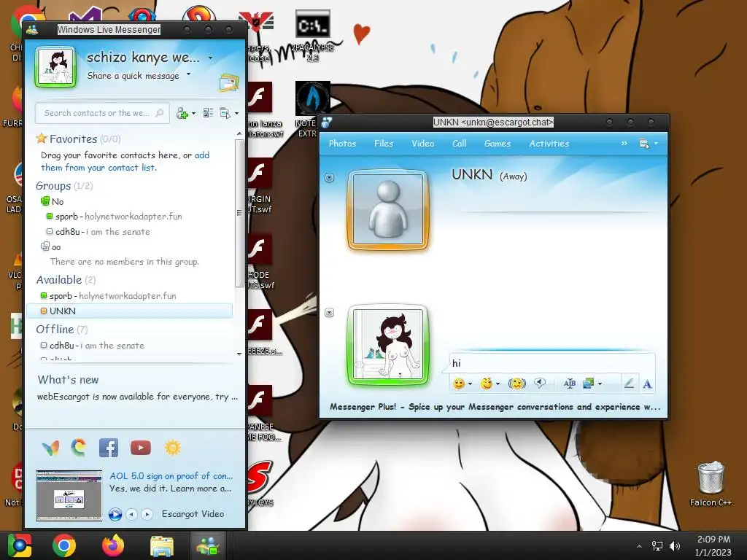The width and height of the screenshot is (747, 560).
Task: Click the sun weather icon
Action: [172, 448]
